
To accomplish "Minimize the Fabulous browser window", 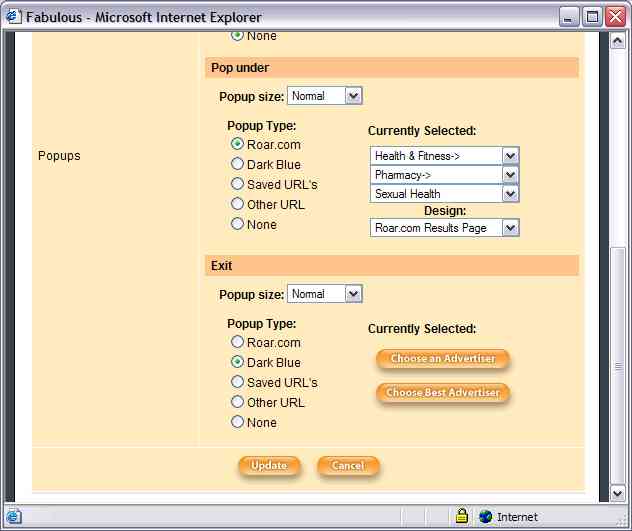I will tap(569, 17).
